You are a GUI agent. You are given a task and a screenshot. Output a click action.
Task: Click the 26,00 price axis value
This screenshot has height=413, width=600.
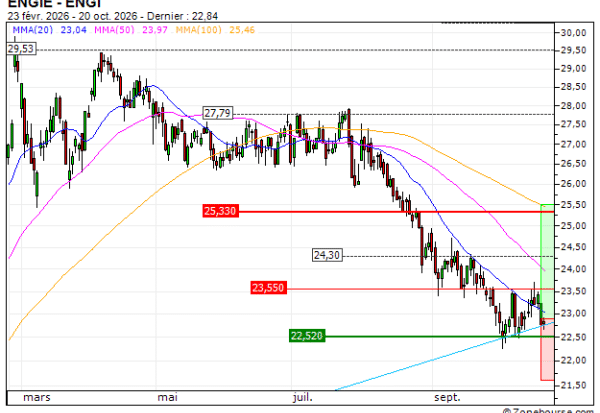click(573, 184)
